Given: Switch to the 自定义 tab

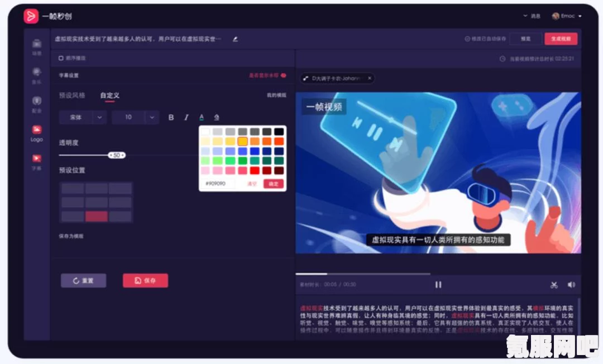Looking at the screenshot, I should tap(109, 95).
